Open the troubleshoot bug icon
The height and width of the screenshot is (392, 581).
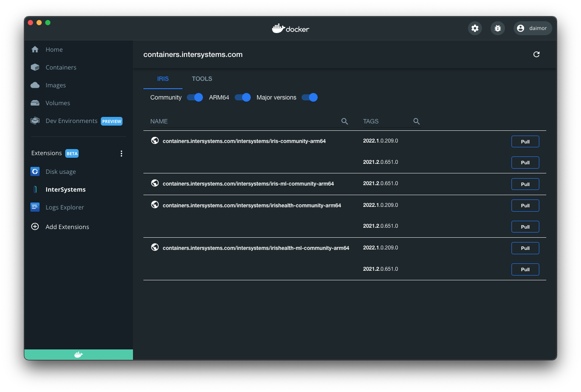coord(498,28)
